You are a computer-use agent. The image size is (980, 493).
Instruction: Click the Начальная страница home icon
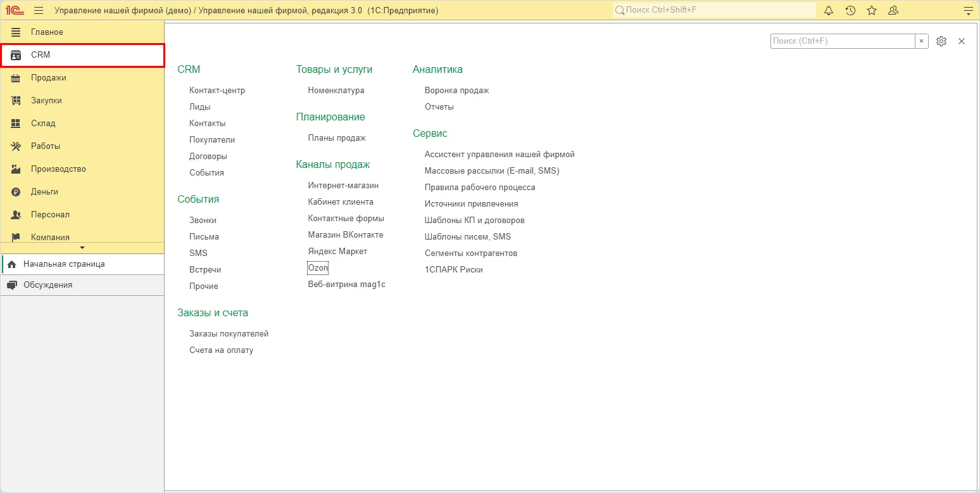point(12,264)
